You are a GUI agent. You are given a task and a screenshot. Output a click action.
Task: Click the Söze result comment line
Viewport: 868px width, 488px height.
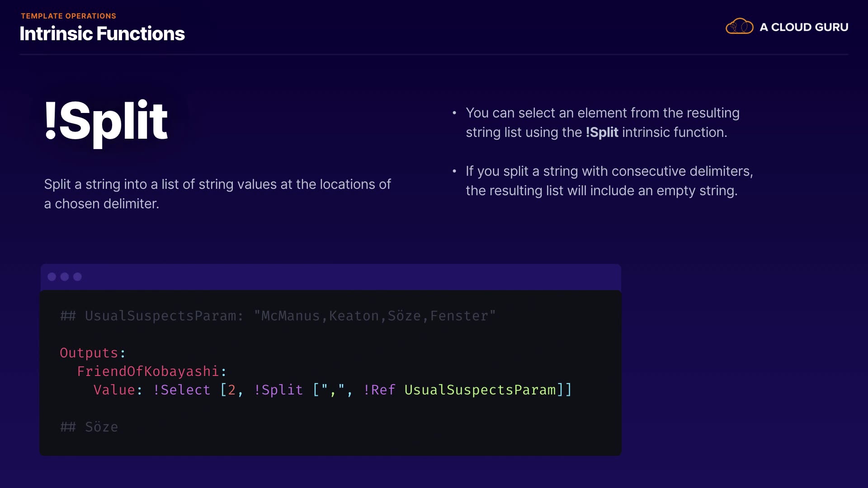[90, 427]
